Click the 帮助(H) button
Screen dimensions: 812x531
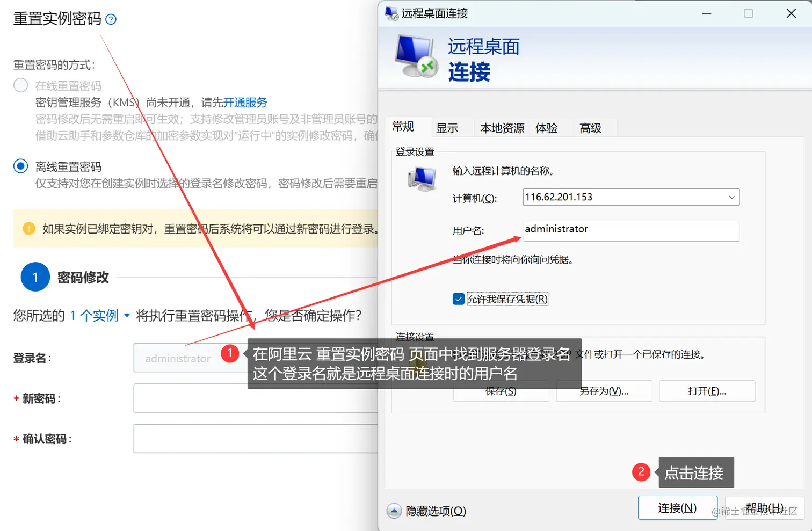[x=764, y=507]
